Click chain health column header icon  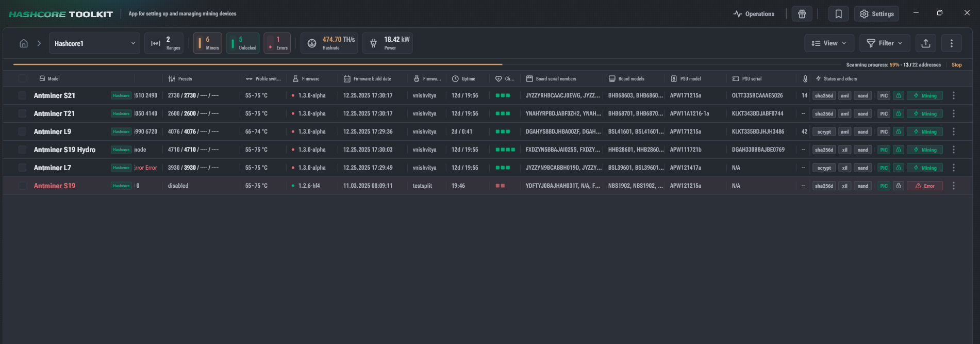[499, 79]
